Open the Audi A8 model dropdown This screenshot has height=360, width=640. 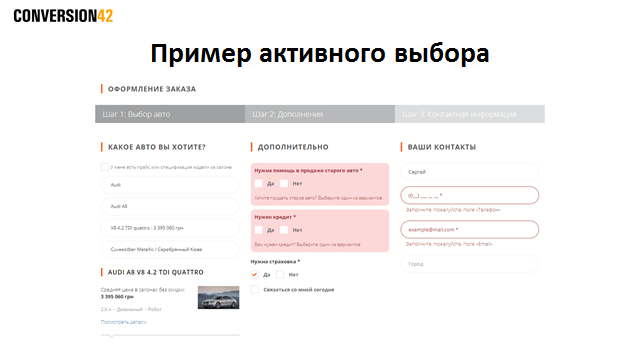click(x=170, y=207)
